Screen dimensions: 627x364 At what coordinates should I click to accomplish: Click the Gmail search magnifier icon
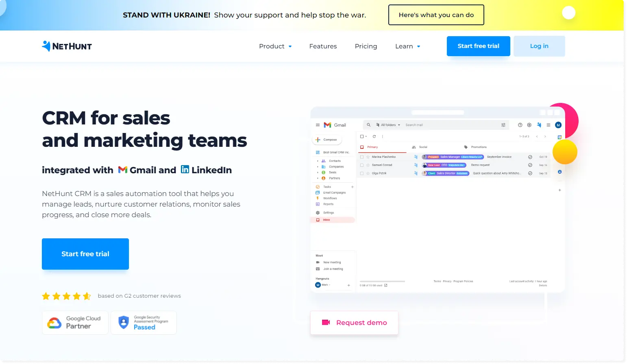pyautogui.click(x=368, y=125)
